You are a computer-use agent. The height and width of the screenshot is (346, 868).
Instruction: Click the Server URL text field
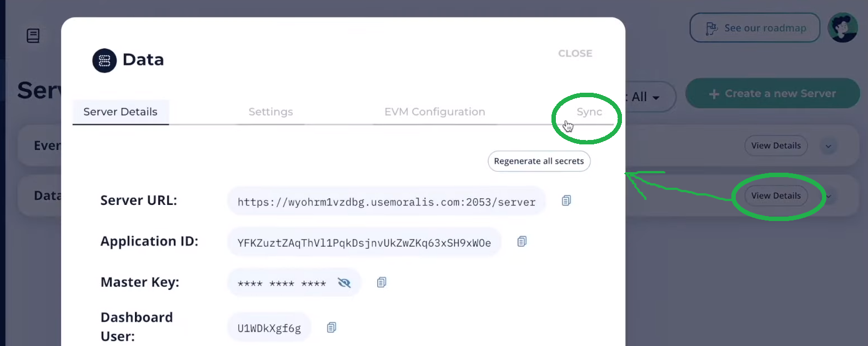click(387, 201)
